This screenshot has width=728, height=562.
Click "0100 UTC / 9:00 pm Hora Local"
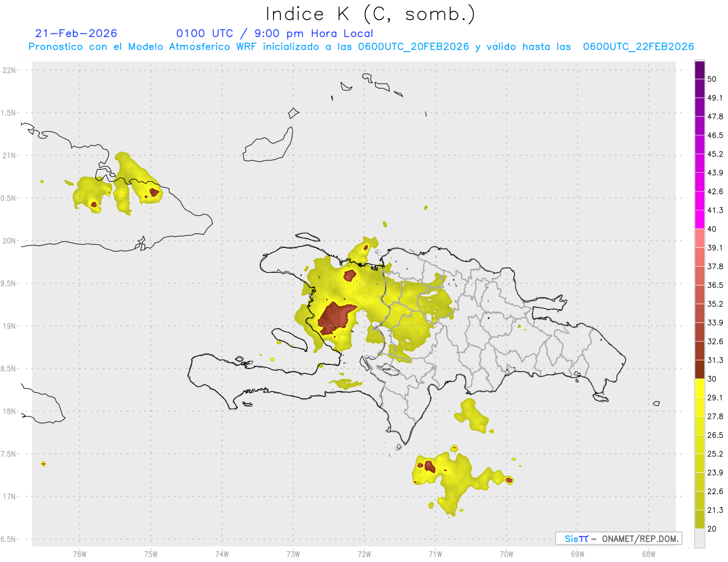[275, 33]
